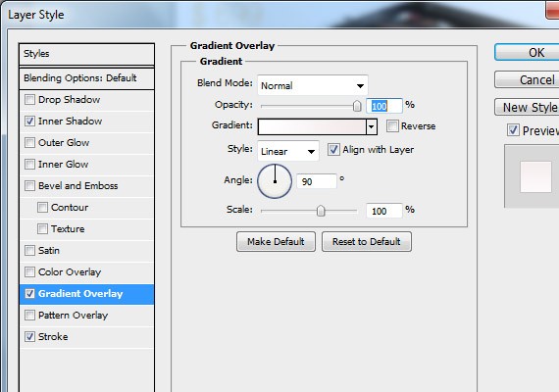Disable the Stroke effect checkbox

30,337
